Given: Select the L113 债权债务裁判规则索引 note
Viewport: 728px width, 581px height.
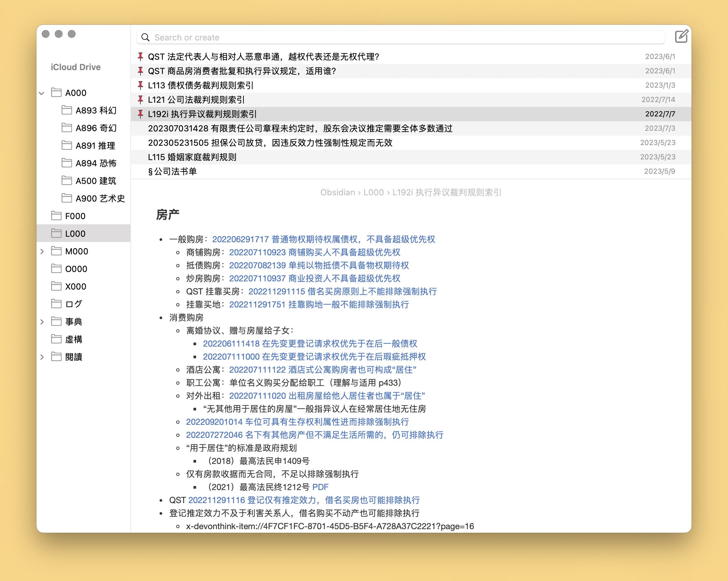Looking at the screenshot, I should pos(411,85).
